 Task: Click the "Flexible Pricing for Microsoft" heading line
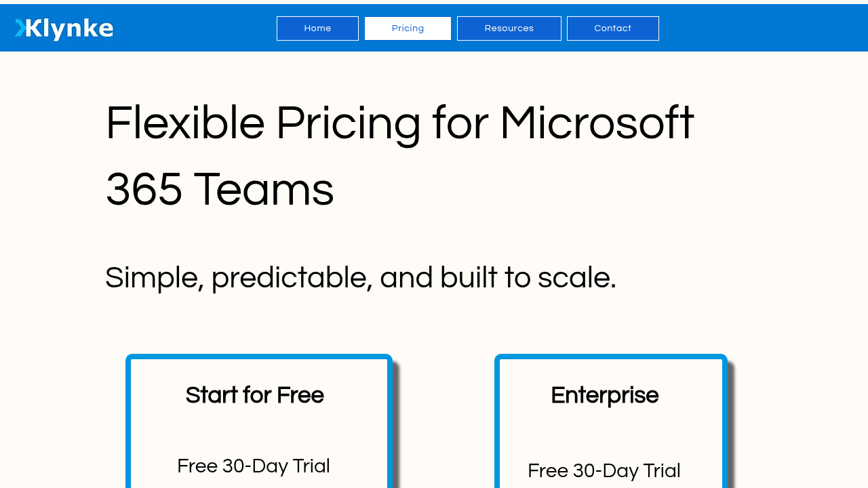coord(399,123)
